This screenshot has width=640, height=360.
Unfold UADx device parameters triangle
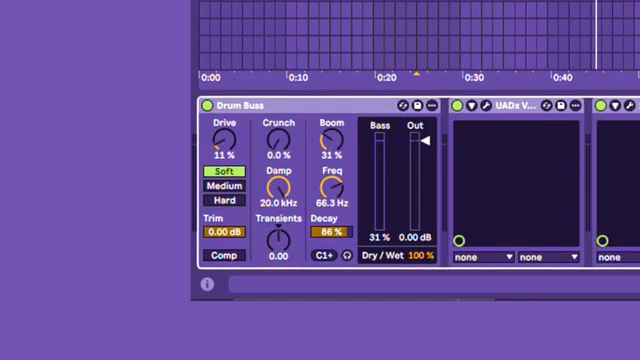coord(471,106)
